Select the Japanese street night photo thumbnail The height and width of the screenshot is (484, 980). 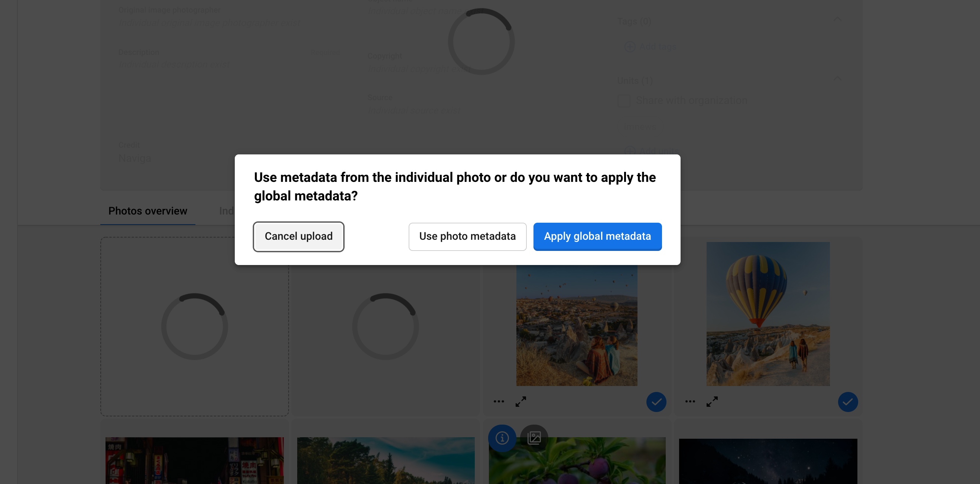pyautogui.click(x=194, y=460)
